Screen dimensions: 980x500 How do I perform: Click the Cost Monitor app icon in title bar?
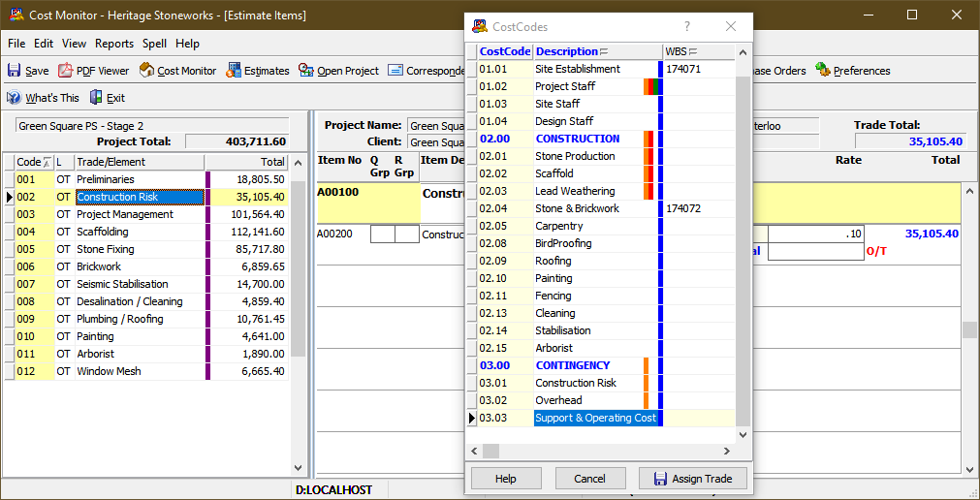click(16, 15)
